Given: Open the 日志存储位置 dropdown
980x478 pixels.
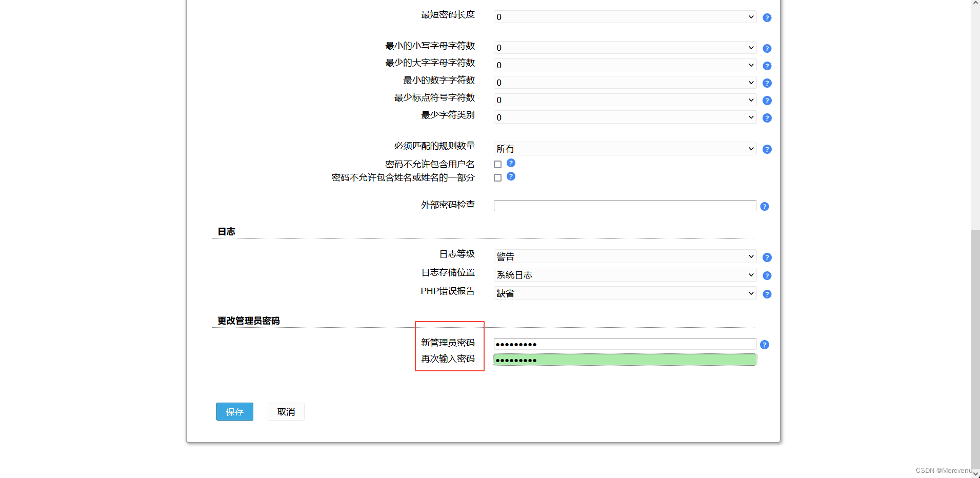Looking at the screenshot, I should coord(625,275).
